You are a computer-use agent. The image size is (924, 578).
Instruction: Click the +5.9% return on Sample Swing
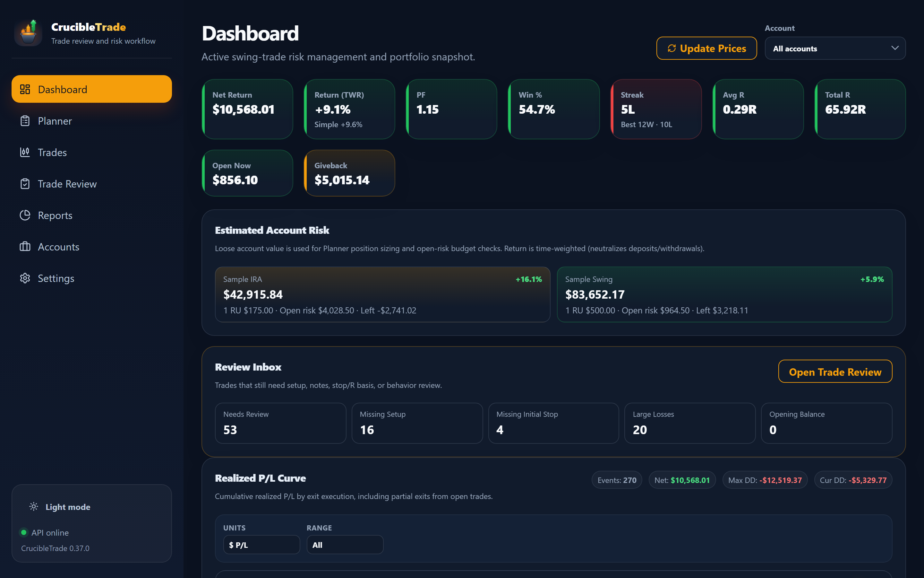[x=872, y=279]
